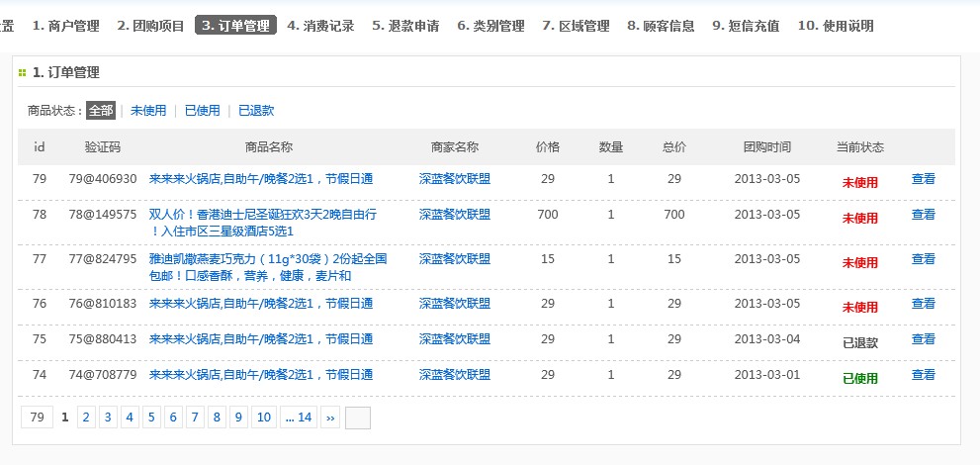980x465 pixels.
Task: Go to page 4 of orders
Action: (130, 417)
